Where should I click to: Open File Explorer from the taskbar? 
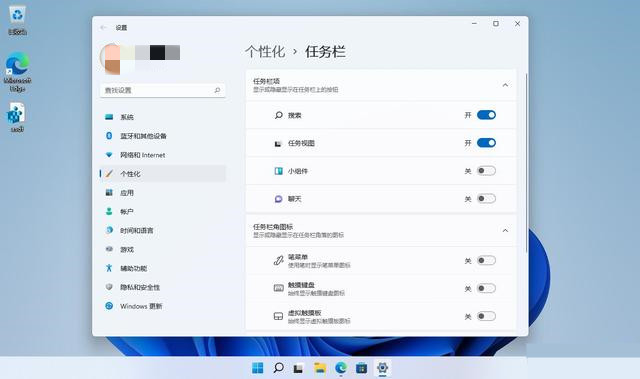320,368
